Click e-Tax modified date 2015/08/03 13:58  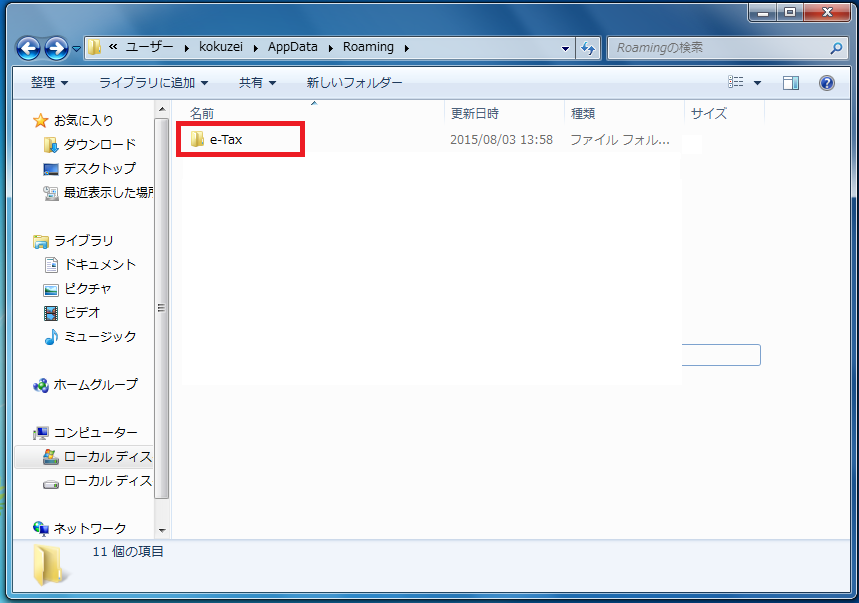click(501, 140)
